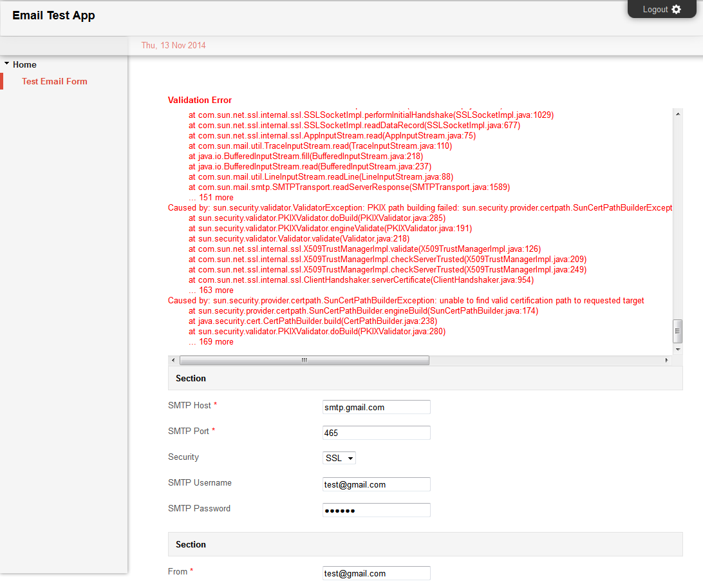
Task: Click the horizontal scrollbar thumb under stack trace
Action: [x=304, y=361]
